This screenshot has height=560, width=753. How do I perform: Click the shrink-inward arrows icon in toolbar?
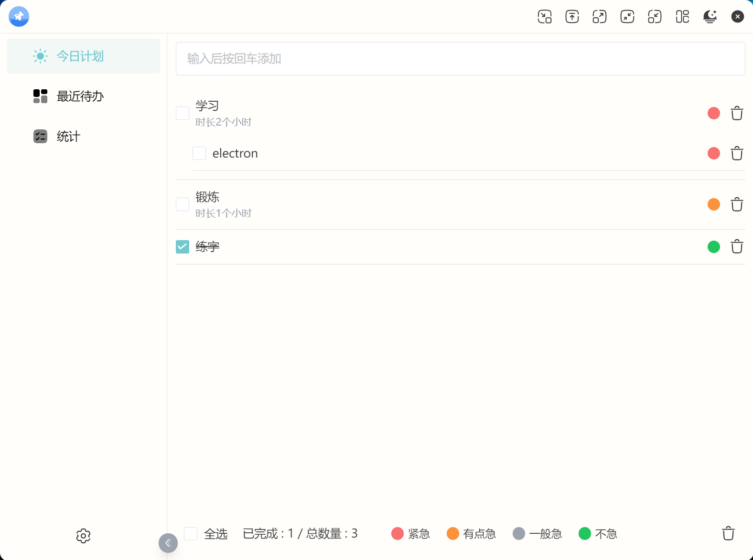tap(627, 17)
